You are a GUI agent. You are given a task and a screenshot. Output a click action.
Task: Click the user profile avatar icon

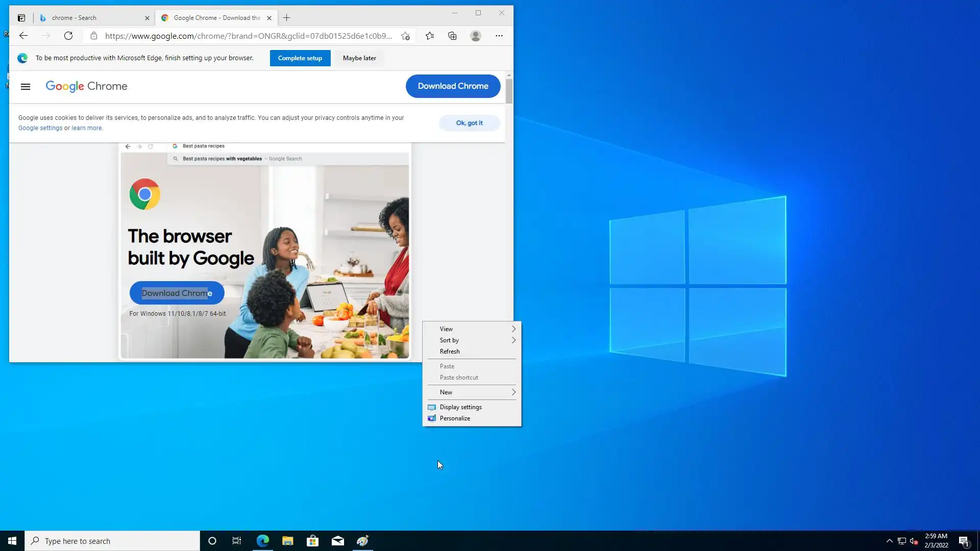point(476,36)
